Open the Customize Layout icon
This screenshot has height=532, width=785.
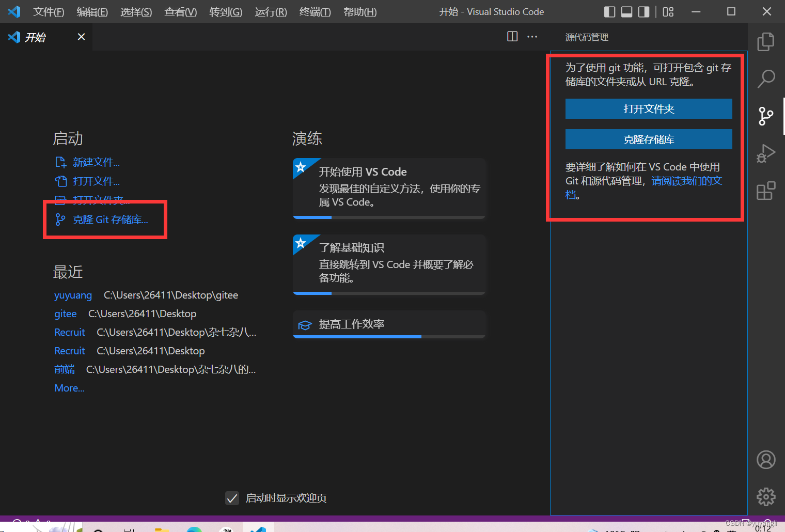click(x=668, y=12)
